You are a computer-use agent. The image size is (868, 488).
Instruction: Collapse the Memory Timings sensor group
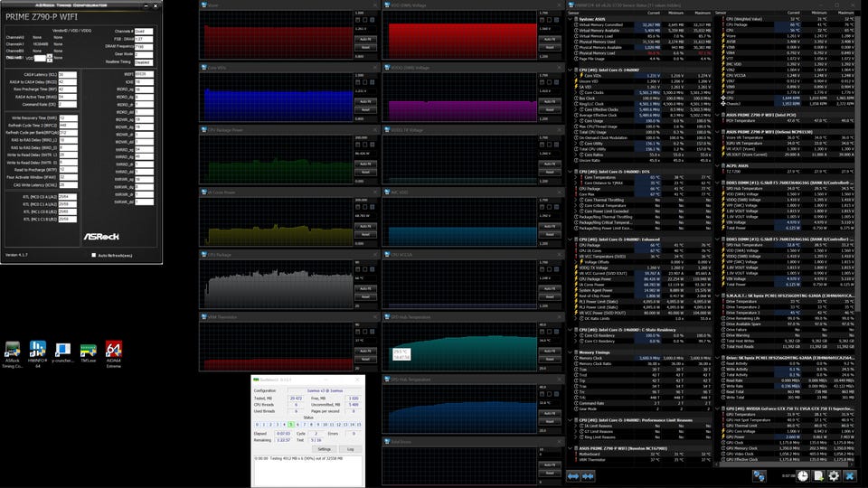click(x=570, y=352)
